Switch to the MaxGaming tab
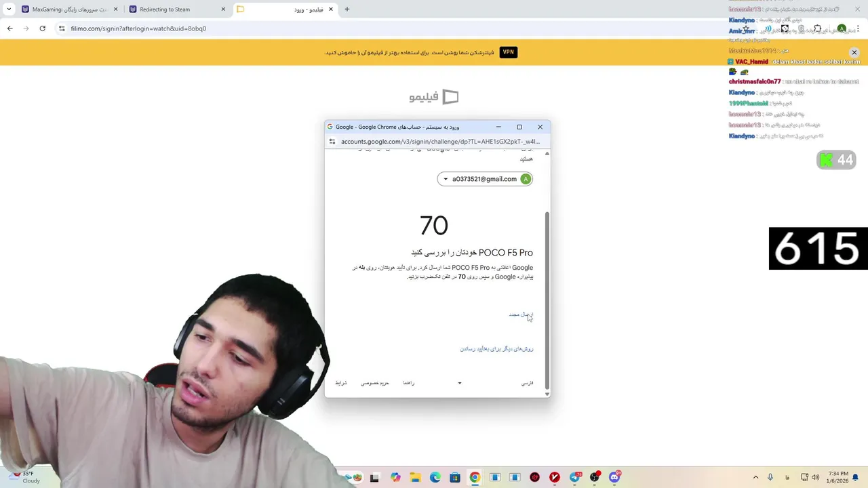 pyautogui.click(x=69, y=9)
